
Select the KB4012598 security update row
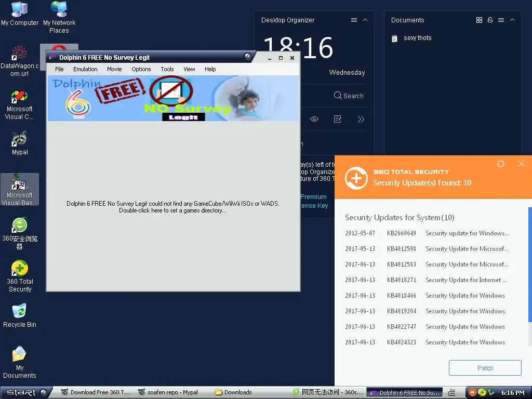click(427, 249)
